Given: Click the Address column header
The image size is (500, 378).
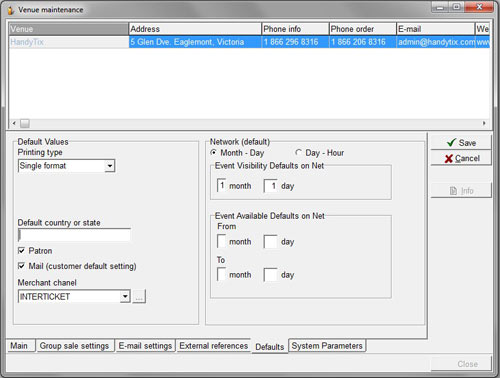Looking at the screenshot, I should pyautogui.click(x=195, y=29).
